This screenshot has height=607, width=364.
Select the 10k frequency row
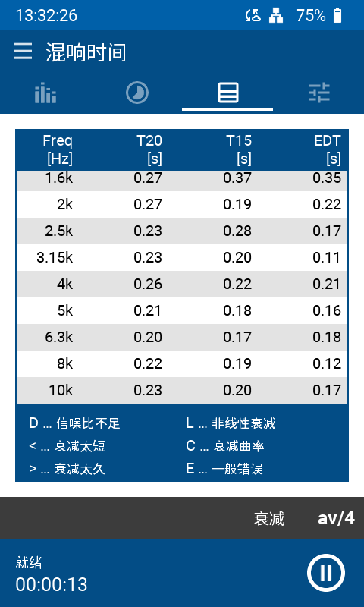click(x=182, y=390)
